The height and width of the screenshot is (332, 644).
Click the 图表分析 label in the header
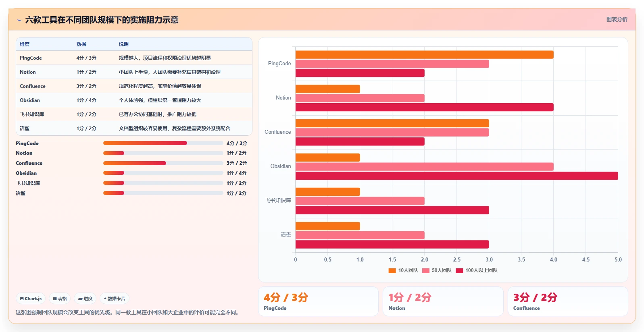tap(617, 19)
